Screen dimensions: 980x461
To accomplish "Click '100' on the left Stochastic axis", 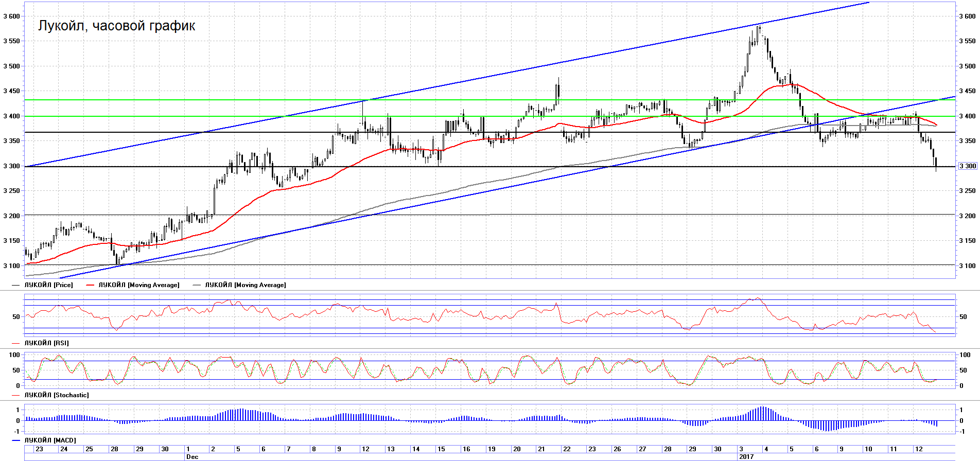I will click(x=14, y=355).
